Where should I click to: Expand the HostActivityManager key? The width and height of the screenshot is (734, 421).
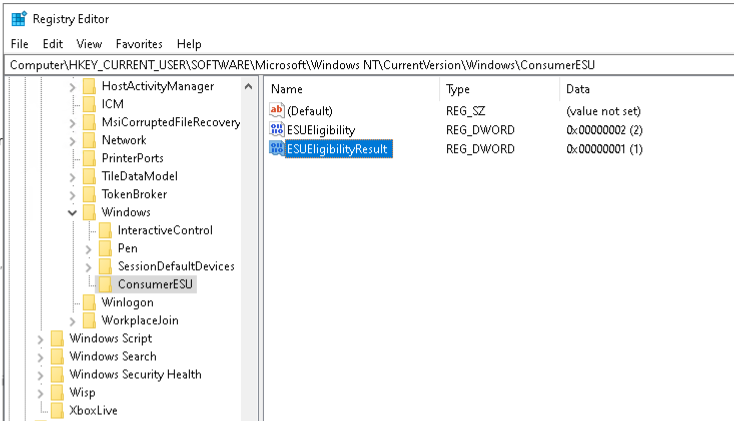72,87
